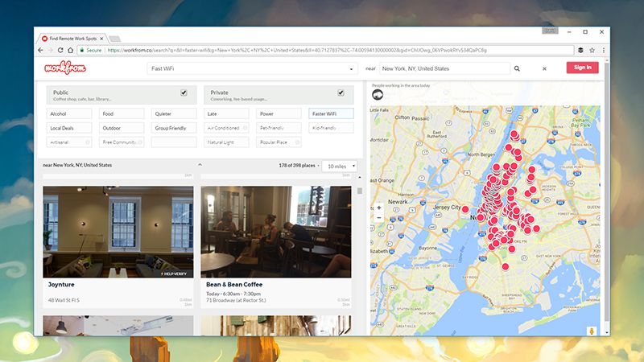This screenshot has height=362, width=644.
Task: Click scroll up arrow on results list
Action: [x=360, y=177]
